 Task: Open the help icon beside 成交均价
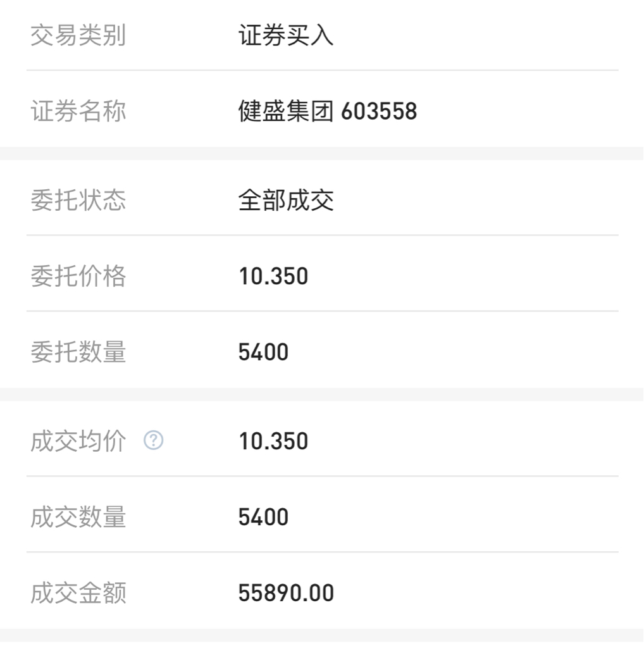click(153, 440)
